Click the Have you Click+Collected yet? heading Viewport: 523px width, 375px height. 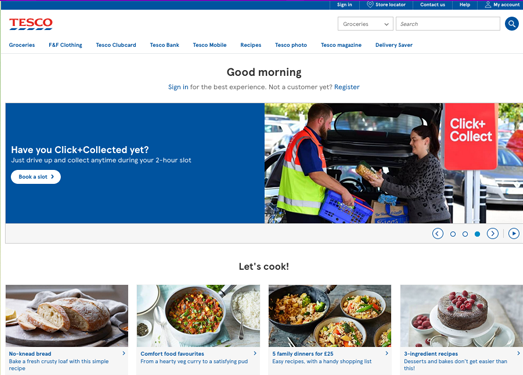(80, 150)
